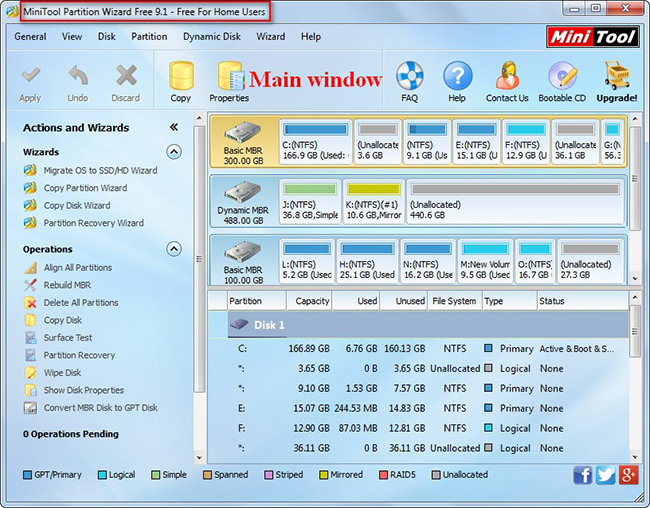Select M:New Volume 9.5 GB block

[485, 262]
